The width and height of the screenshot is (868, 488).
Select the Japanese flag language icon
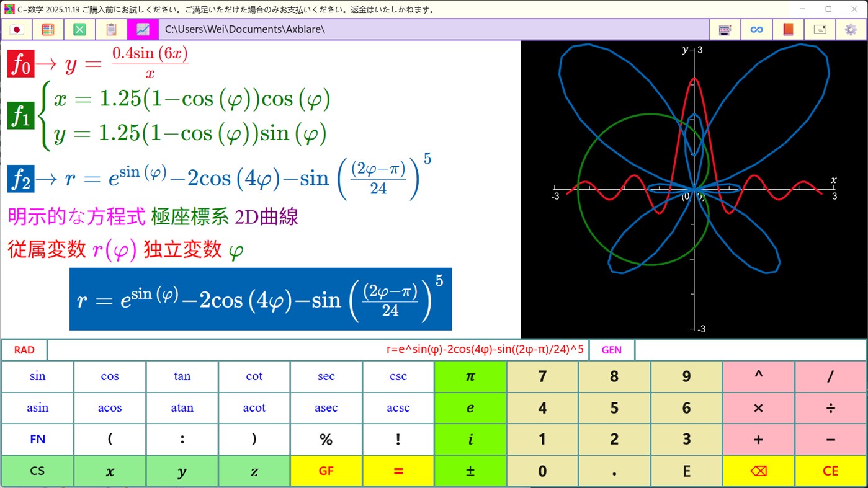pos(17,29)
